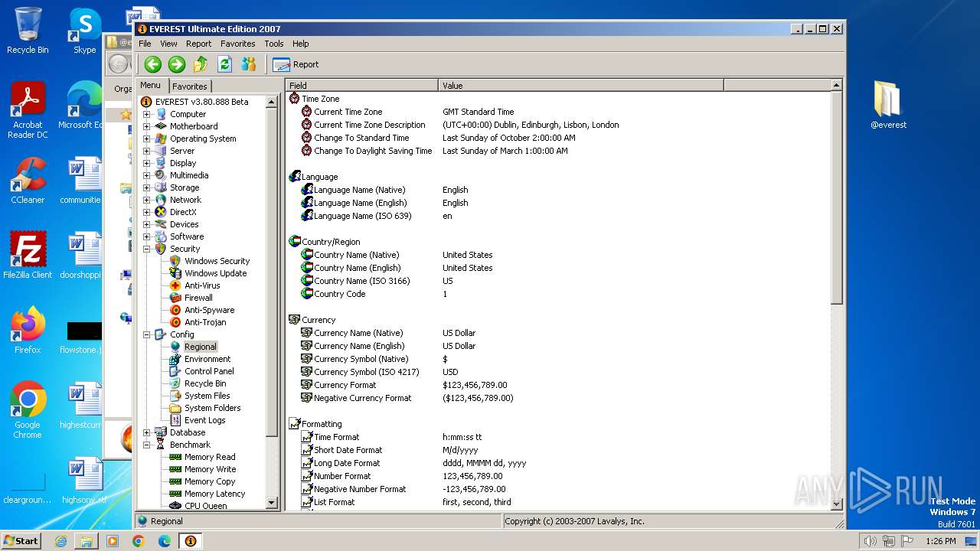
Task: Click tree pane scrollbar down arrow
Action: (271, 503)
